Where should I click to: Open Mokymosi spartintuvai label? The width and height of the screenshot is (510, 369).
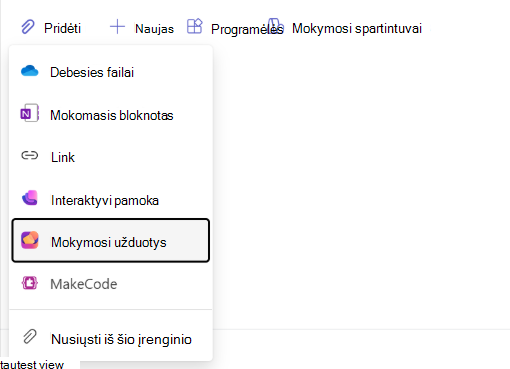pos(357,29)
